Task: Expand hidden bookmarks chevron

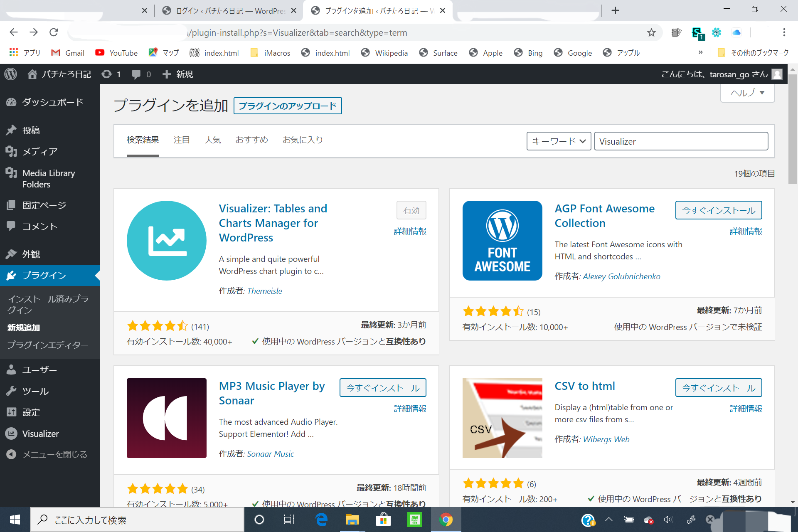Action: [x=701, y=52]
